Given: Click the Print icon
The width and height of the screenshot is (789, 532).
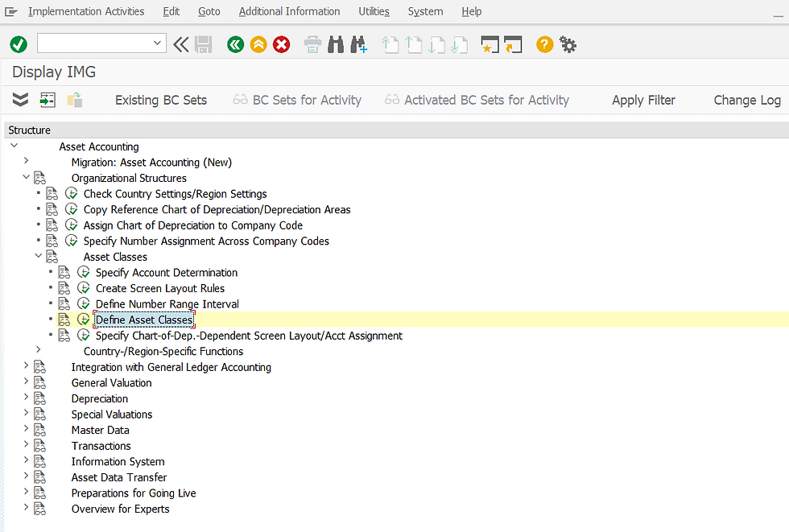Looking at the screenshot, I should 312,45.
